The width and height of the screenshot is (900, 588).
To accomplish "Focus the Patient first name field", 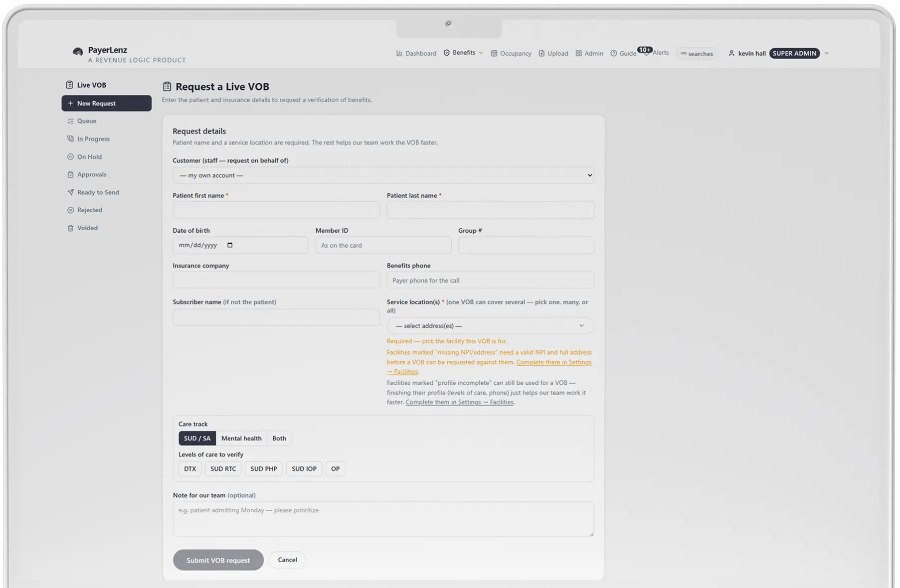I will click(x=276, y=210).
